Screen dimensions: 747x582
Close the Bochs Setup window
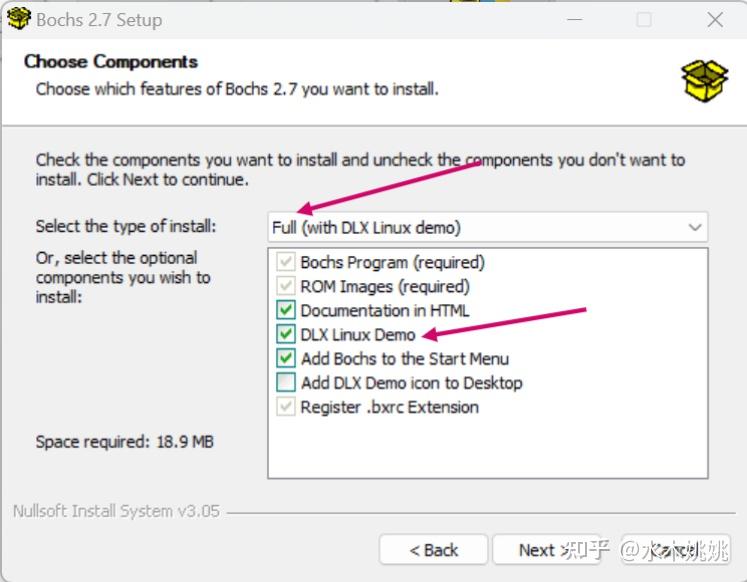715,20
